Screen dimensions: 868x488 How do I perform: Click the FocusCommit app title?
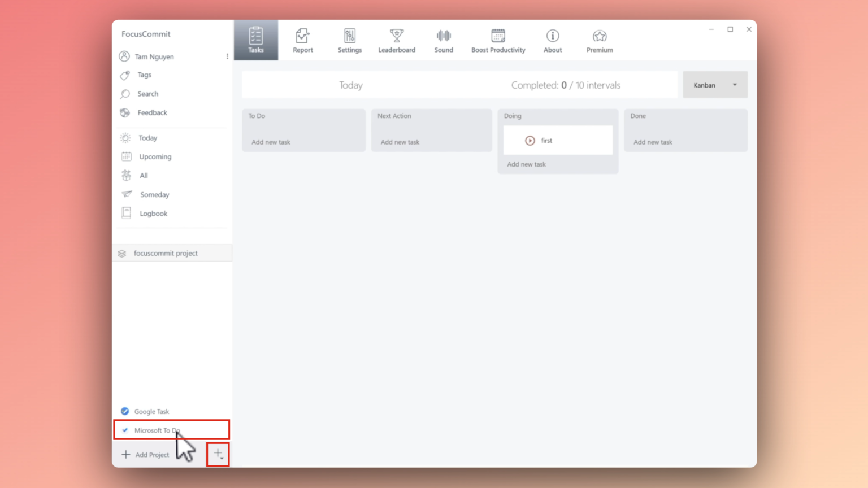pos(146,34)
